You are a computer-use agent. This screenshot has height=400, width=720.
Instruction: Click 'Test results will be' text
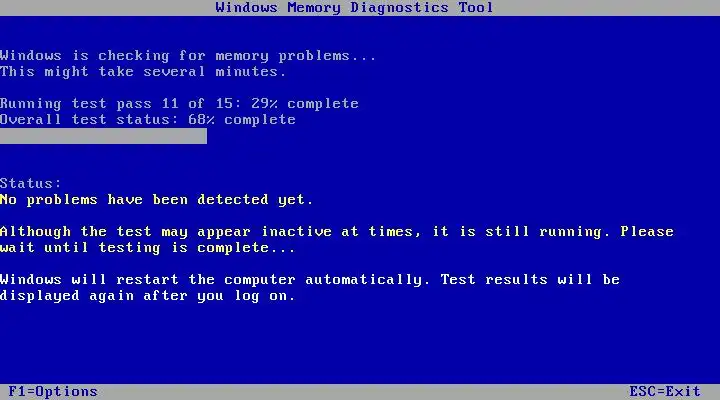[530, 280]
